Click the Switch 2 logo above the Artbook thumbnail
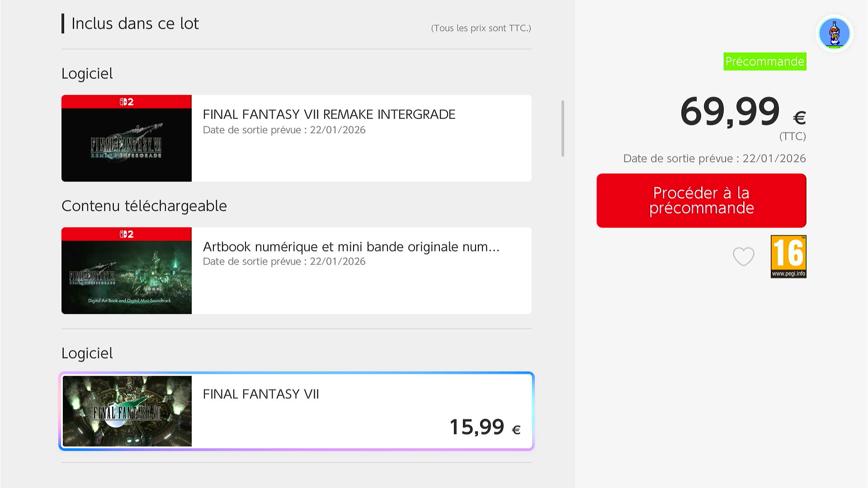This screenshot has width=868, height=488. (127, 234)
